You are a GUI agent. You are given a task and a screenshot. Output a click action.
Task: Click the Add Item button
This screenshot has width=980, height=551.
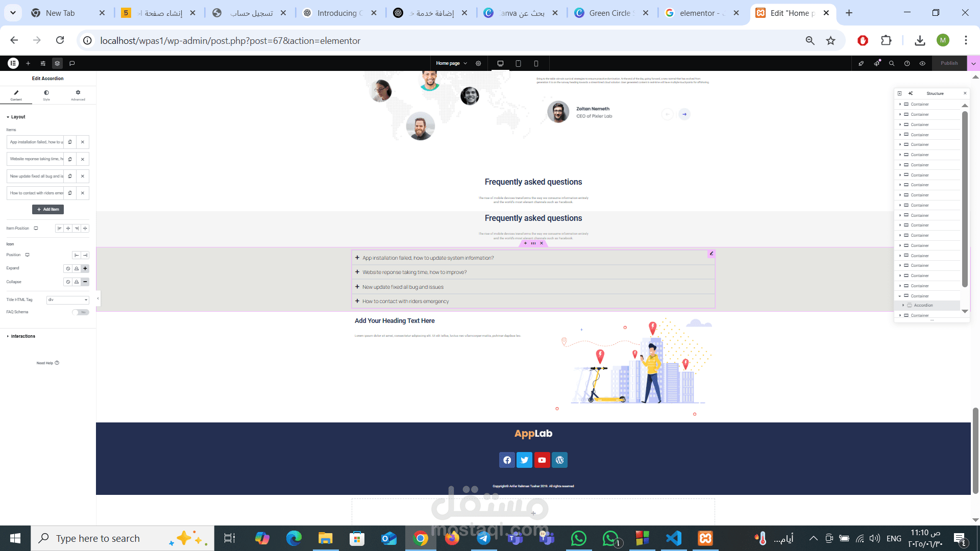tap(48, 209)
